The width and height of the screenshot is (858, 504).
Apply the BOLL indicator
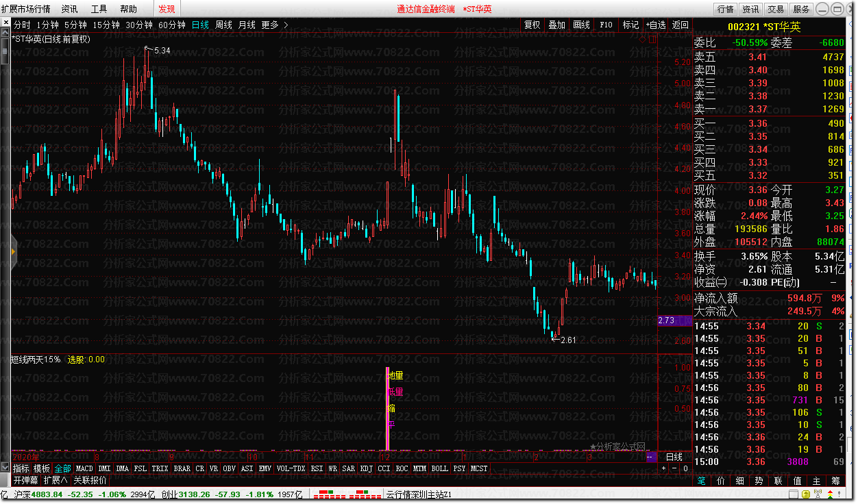(439, 468)
